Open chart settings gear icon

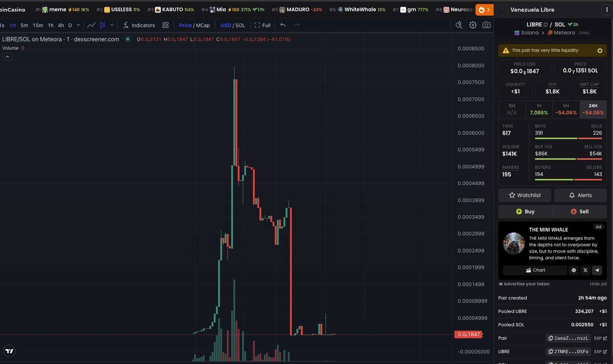(473, 25)
